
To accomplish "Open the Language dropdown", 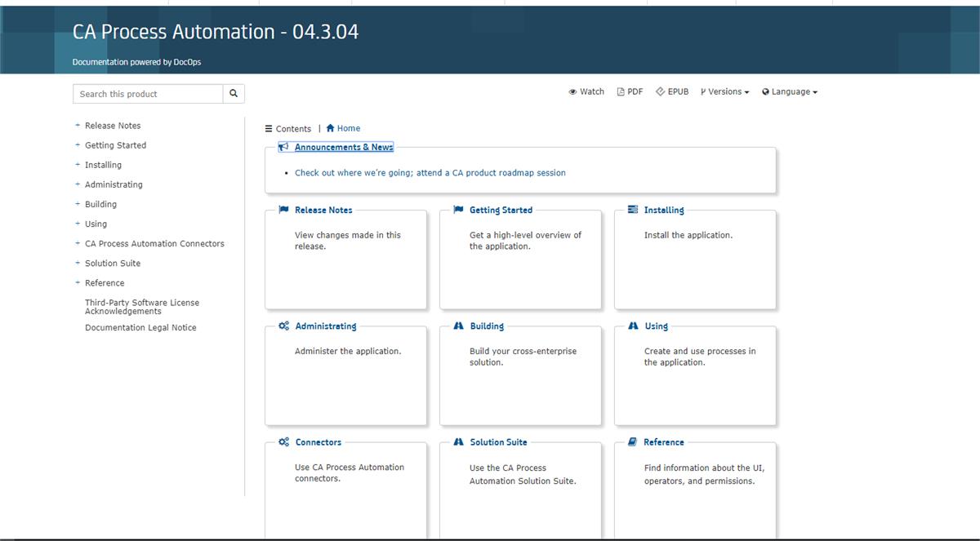I will [x=790, y=92].
